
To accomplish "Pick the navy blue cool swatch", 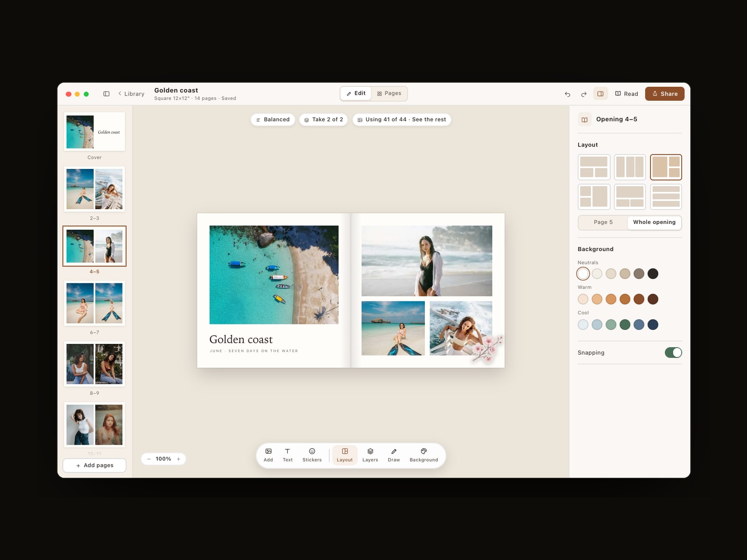I will click(x=653, y=324).
